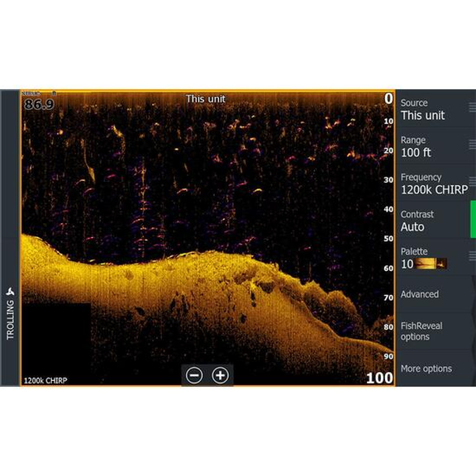
Task: Zoom in with the plus icon
Action: pos(220,376)
